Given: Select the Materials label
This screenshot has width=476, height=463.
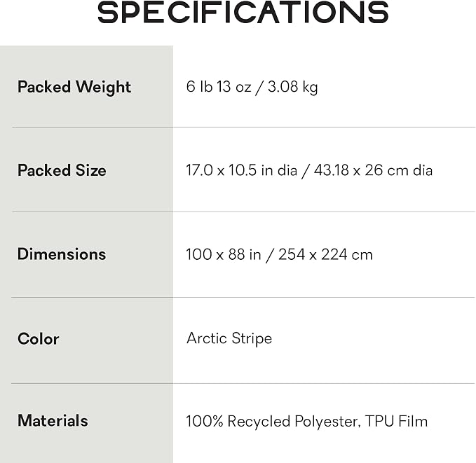Looking at the screenshot, I should pyautogui.click(x=53, y=420).
